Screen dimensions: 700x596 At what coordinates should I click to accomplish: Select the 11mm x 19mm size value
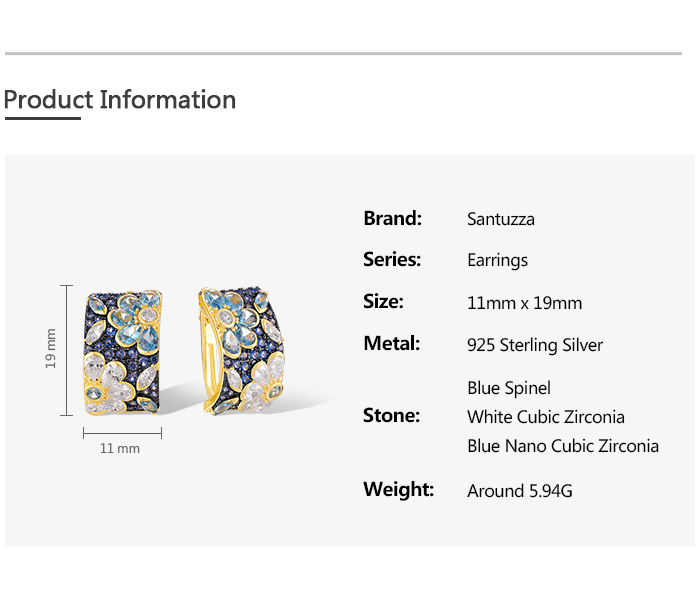tap(524, 303)
